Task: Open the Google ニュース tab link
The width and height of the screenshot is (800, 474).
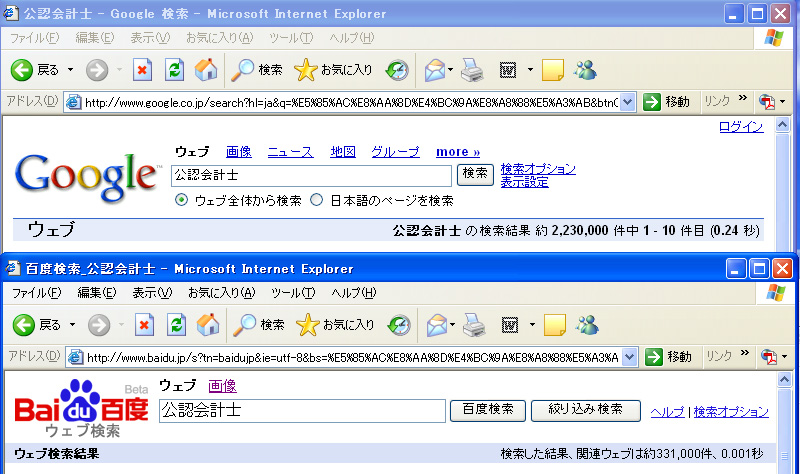Action: point(290,152)
